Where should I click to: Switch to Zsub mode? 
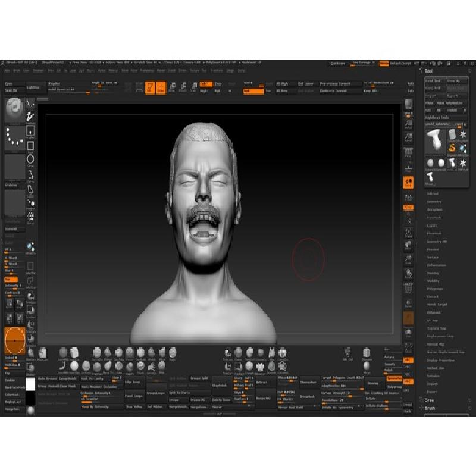[x=218, y=84]
